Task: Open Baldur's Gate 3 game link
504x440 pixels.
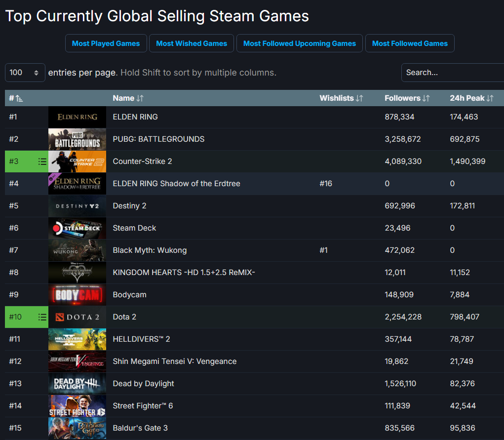Action: [140, 428]
